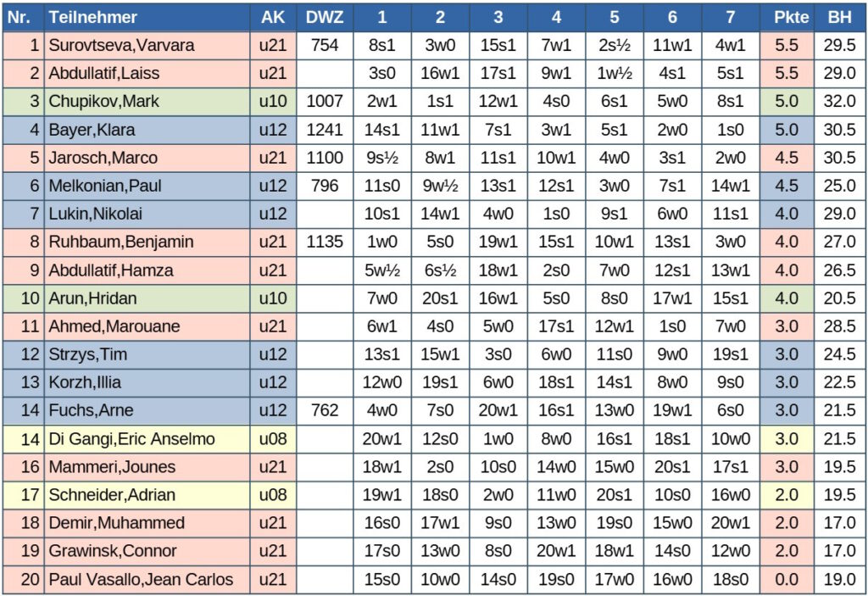This screenshot has height=596, width=868.
Task: Click the AK column header
Action: tap(273, 17)
